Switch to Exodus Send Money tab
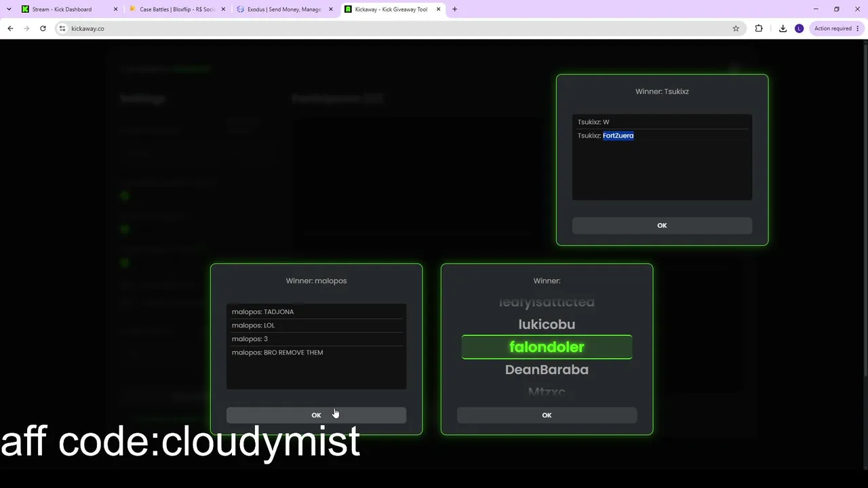This screenshot has width=868, height=488. [x=285, y=9]
